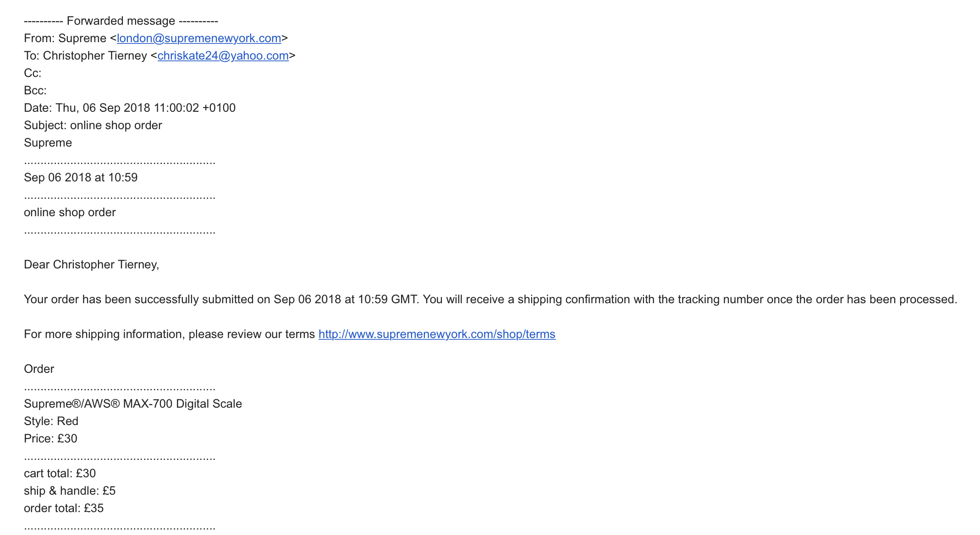Click the cart total: £30 line
The image size is (980, 535).
tap(60, 473)
